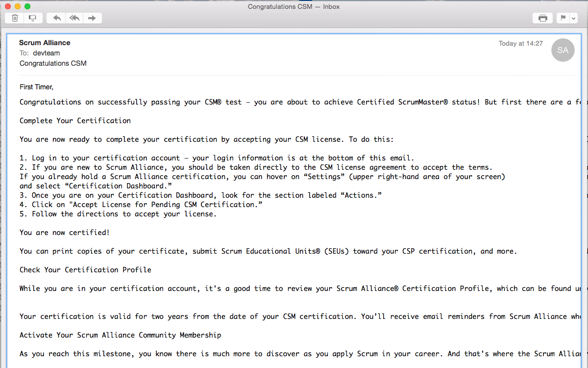
Task: Minimize the email window with yellow button
Action: tap(18, 6)
